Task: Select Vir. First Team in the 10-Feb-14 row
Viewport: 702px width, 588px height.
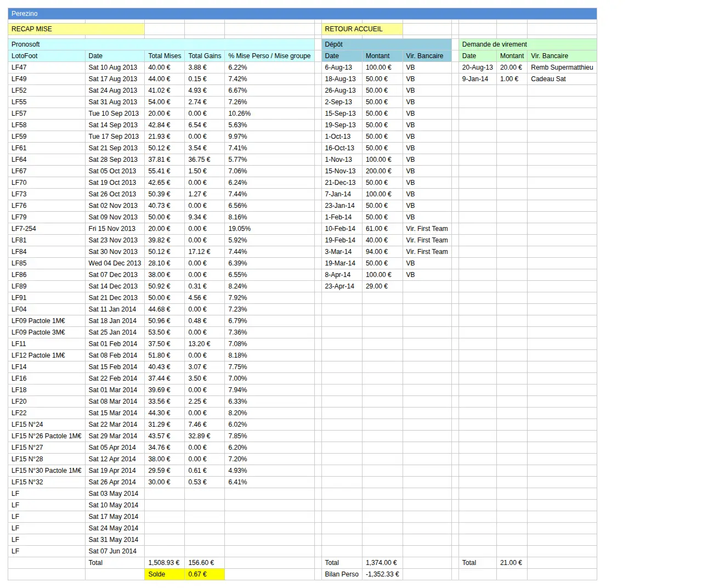Action: (427, 229)
